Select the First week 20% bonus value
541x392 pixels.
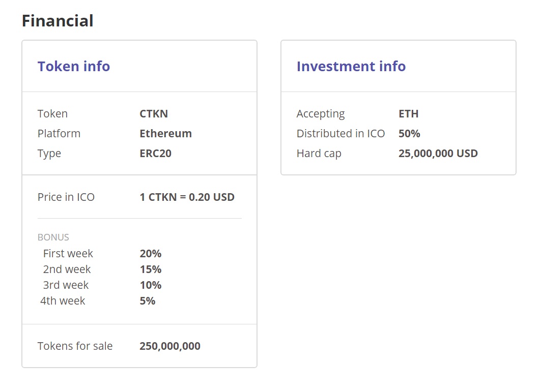[150, 254]
